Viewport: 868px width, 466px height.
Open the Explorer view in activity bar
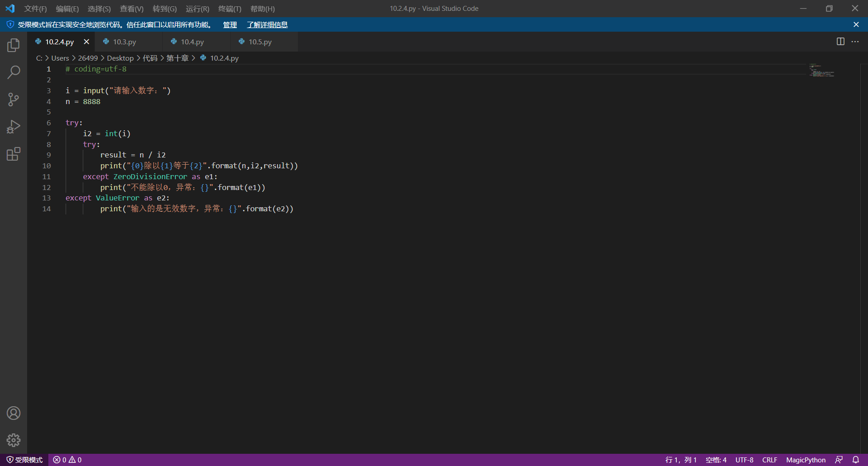(x=14, y=45)
